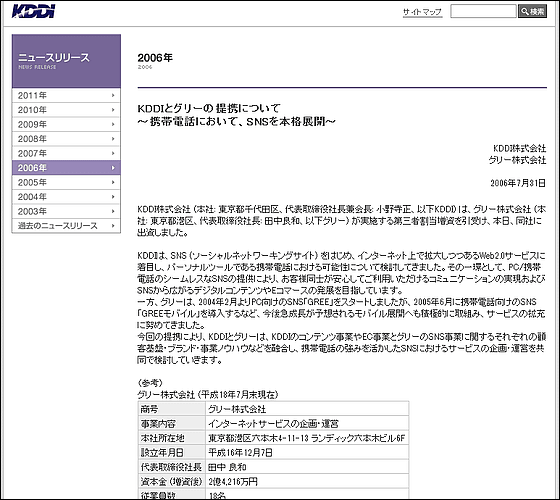This screenshot has height=500, width=560.
Task: Click the 2006年 page heading
Action: tap(155, 58)
